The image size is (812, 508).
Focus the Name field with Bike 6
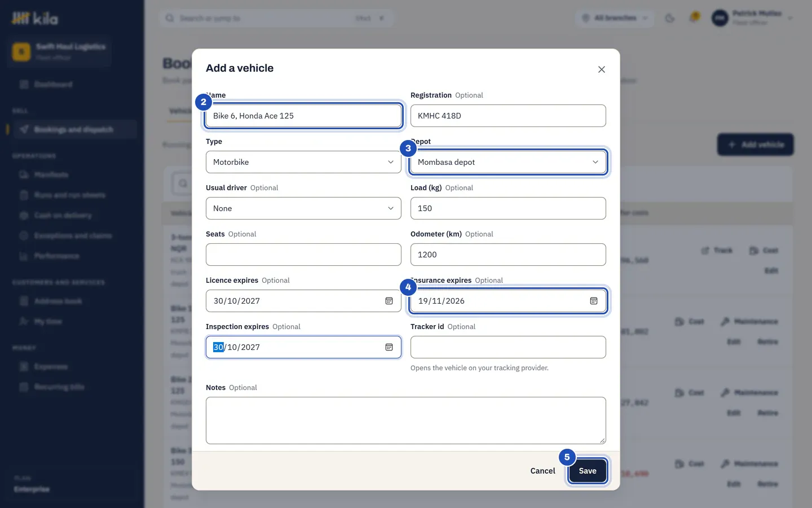(x=303, y=116)
